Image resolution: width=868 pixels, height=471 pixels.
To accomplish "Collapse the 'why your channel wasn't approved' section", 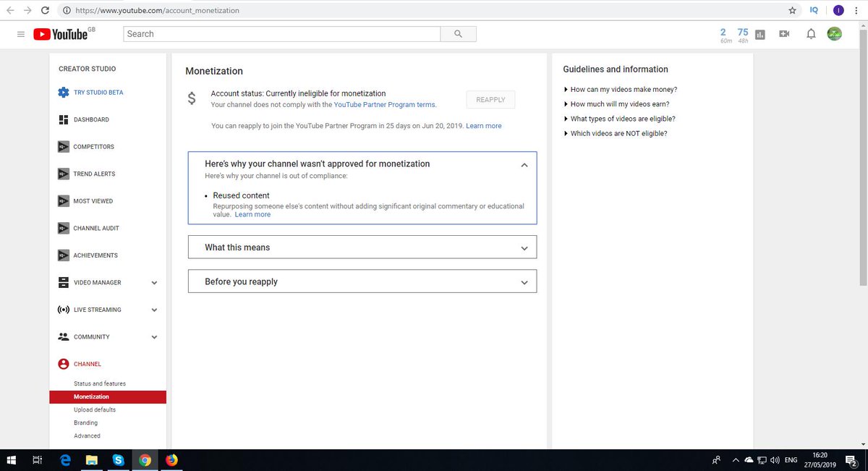I will pos(524,165).
